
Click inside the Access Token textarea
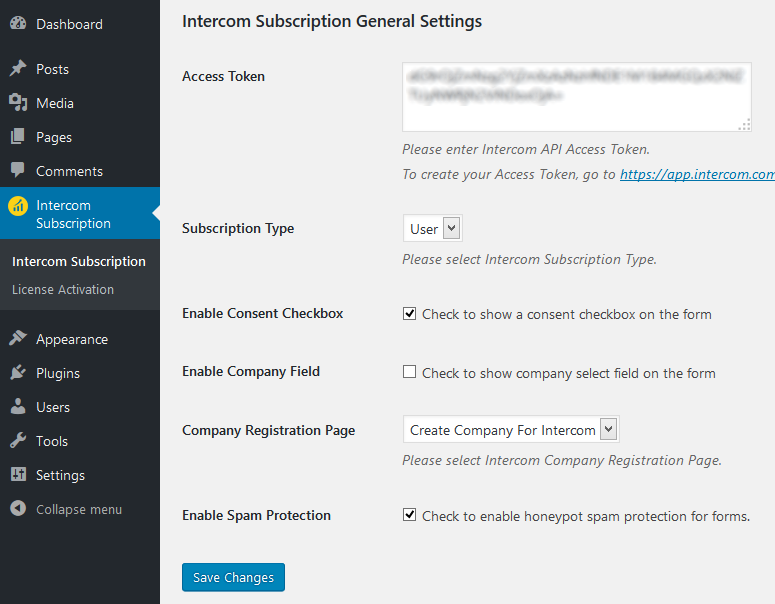[577, 97]
